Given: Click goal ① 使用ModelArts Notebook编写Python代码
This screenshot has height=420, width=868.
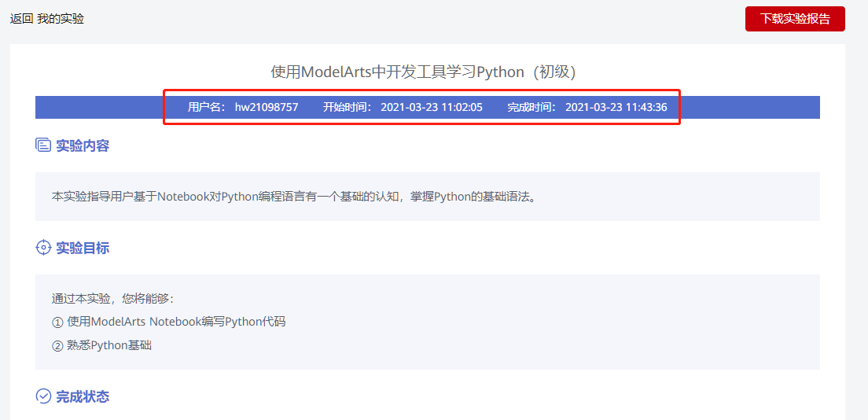Looking at the screenshot, I should click(x=169, y=322).
